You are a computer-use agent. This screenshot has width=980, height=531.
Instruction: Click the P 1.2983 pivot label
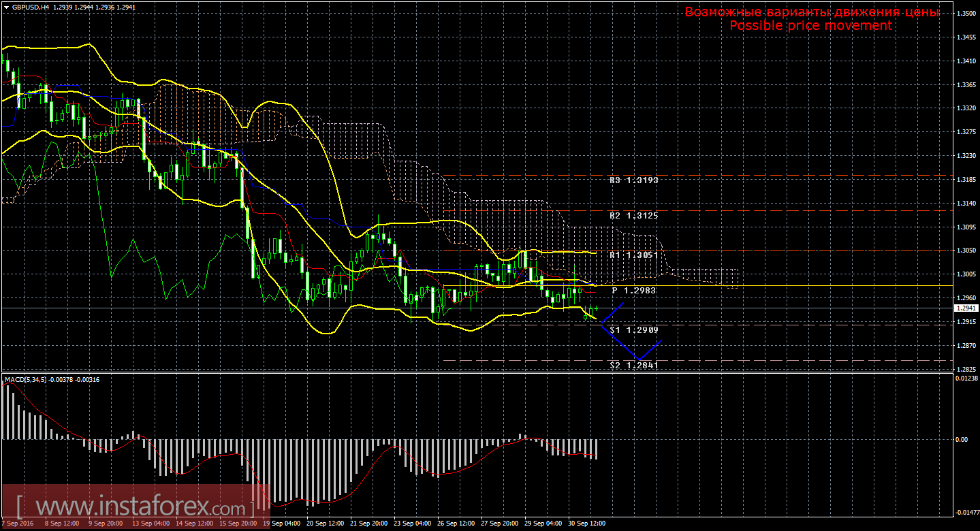[x=633, y=291]
